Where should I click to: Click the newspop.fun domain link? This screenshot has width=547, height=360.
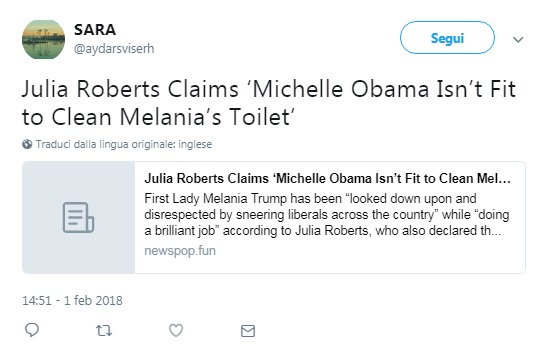point(180,250)
